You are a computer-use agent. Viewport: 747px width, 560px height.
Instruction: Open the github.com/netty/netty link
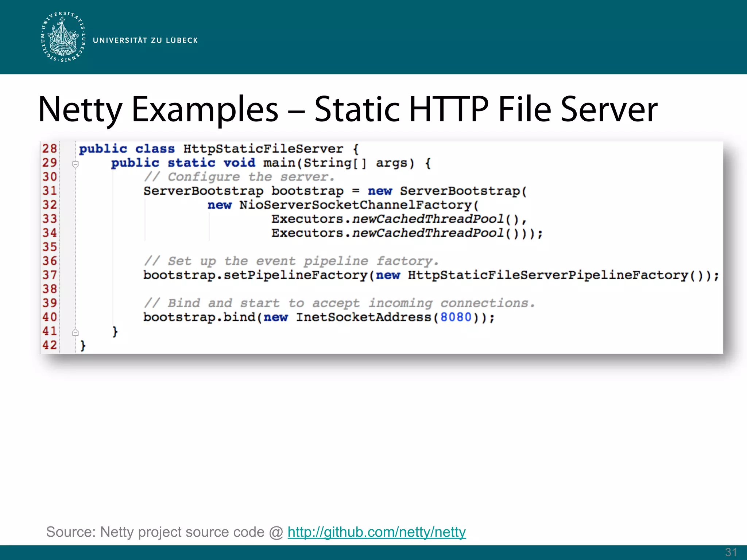pyautogui.click(x=376, y=532)
